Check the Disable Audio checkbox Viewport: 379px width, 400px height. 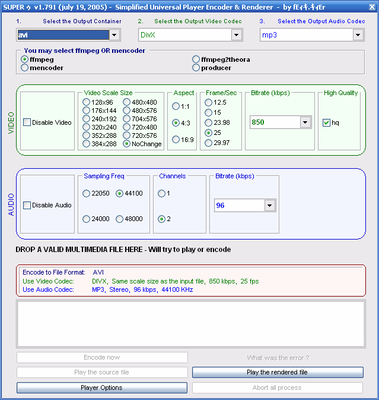(x=27, y=205)
